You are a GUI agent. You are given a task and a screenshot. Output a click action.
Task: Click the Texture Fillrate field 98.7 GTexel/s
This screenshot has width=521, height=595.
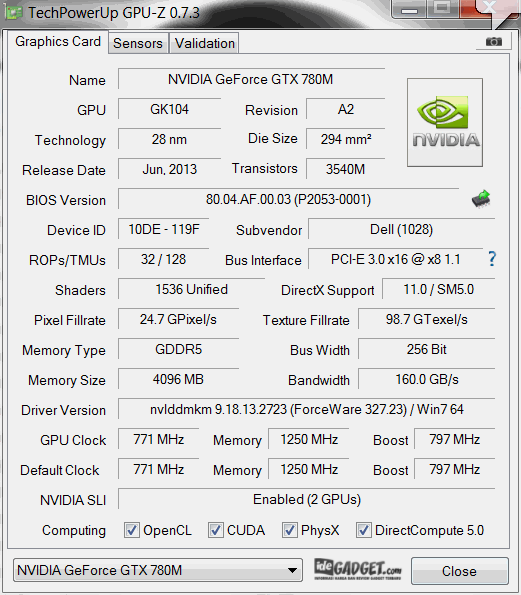coord(427,319)
